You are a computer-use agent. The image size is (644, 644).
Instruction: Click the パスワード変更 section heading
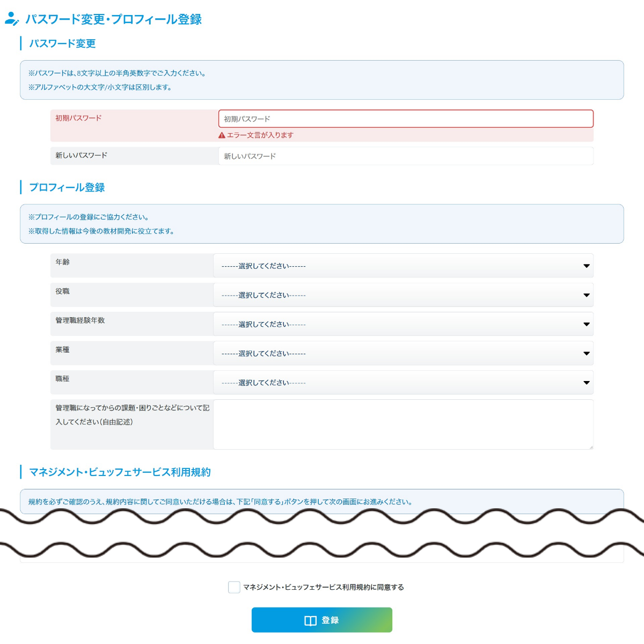point(62,43)
